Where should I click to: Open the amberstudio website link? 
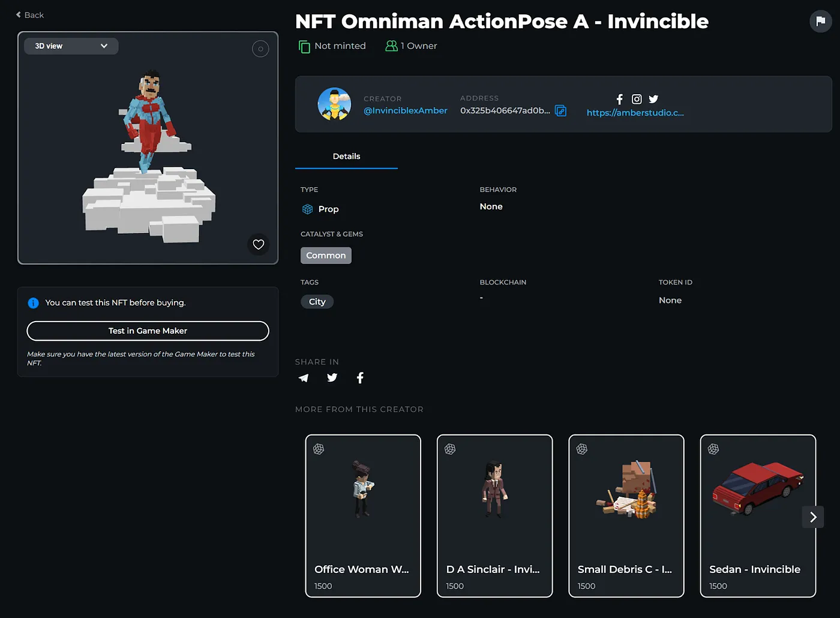click(x=635, y=113)
